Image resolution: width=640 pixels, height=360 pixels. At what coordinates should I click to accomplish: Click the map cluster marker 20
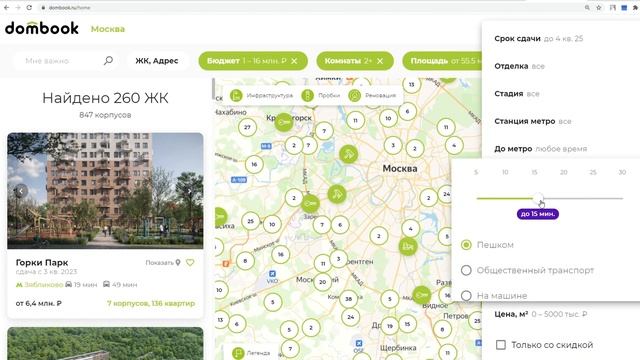[x=322, y=282]
